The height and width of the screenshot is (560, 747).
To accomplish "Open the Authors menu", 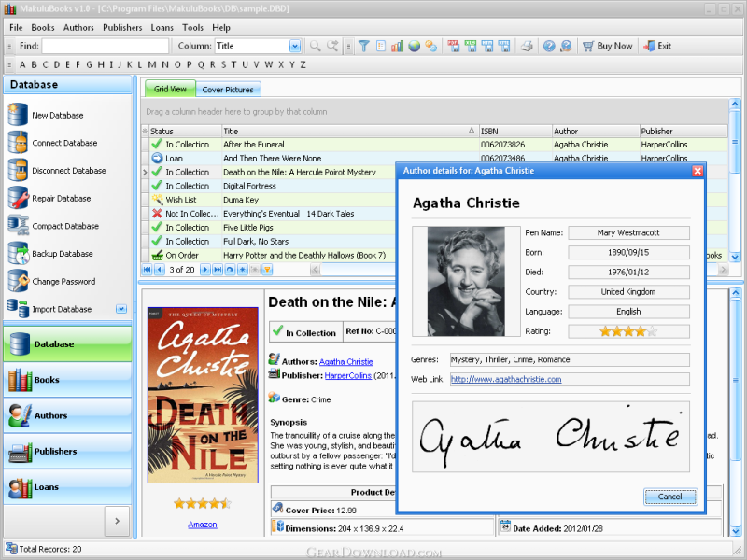I will click(78, 28).
